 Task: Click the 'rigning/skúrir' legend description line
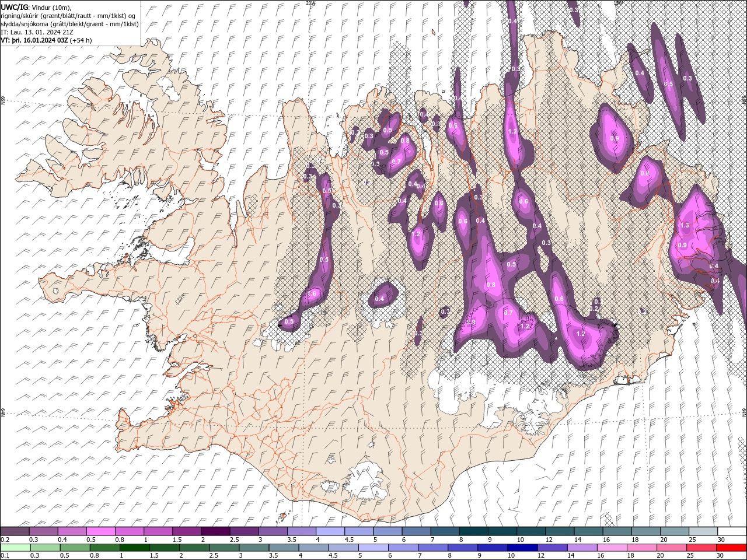pyautogui.click(x=69, y=15)
